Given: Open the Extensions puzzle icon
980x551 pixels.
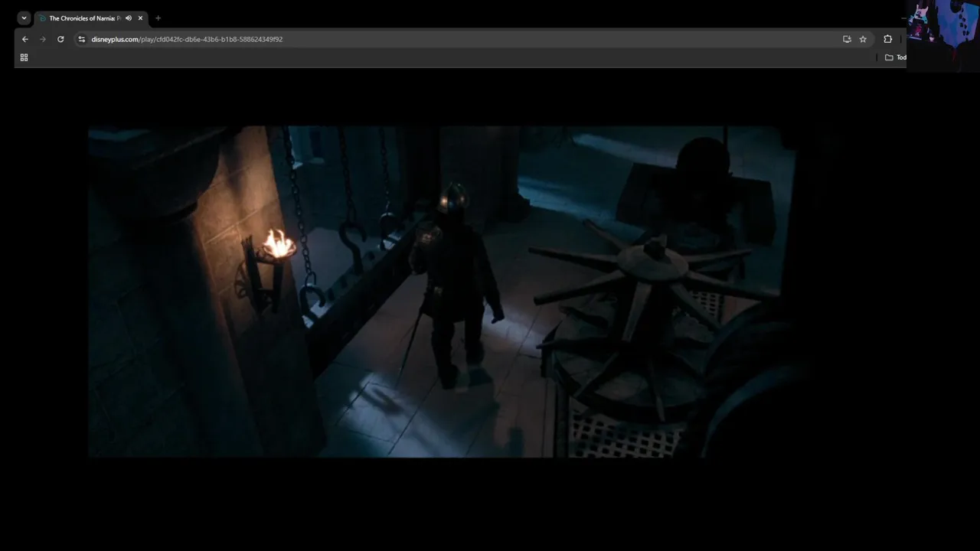Looking at the screenshot, I should (x=887, y=39).
